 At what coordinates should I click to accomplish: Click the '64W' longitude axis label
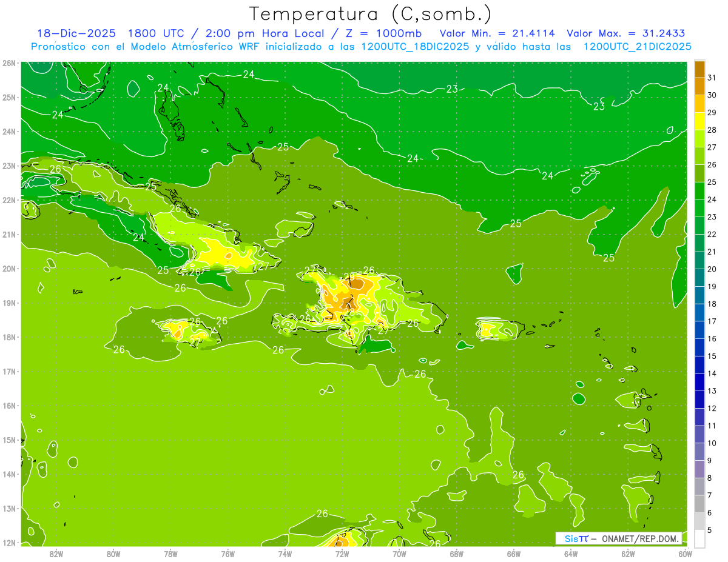[x=571, y=554]
